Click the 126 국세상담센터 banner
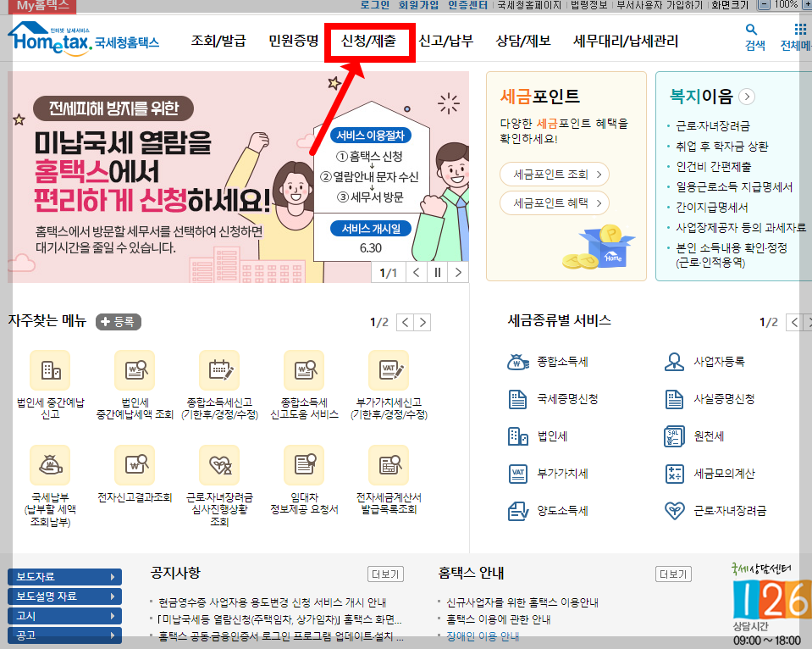Image resolution: width=812 pixels, height=649 pixels. pos(771,606)
